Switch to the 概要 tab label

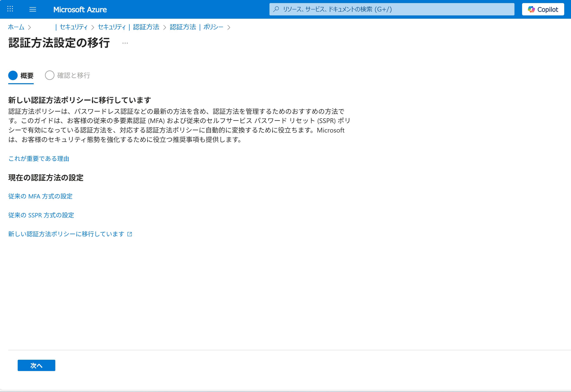point(27,75)
